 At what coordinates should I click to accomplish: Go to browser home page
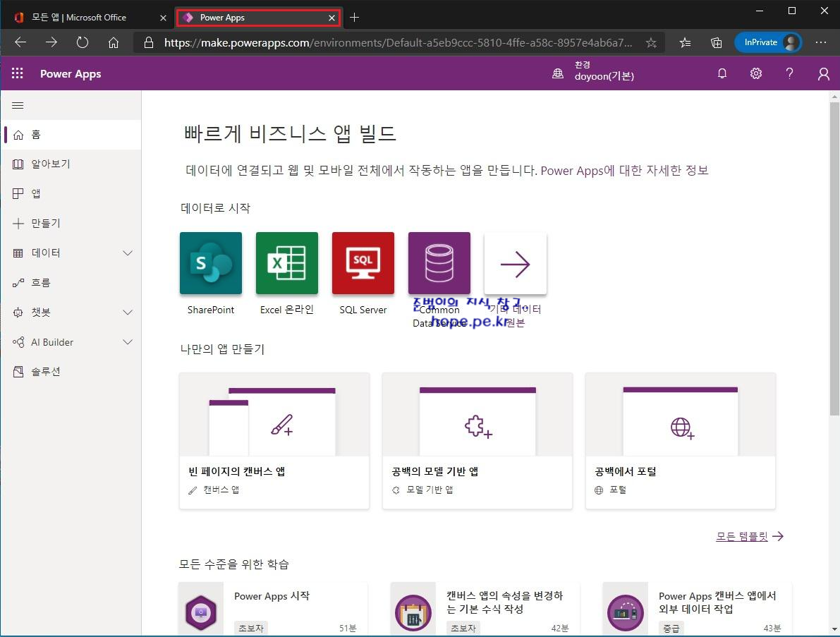click(x=113, y=42)
